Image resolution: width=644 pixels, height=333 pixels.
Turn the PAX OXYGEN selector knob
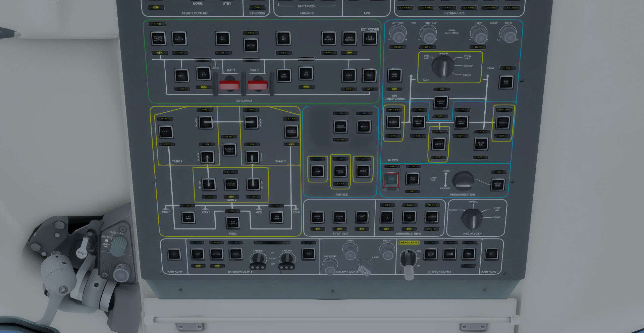(472, 219)
